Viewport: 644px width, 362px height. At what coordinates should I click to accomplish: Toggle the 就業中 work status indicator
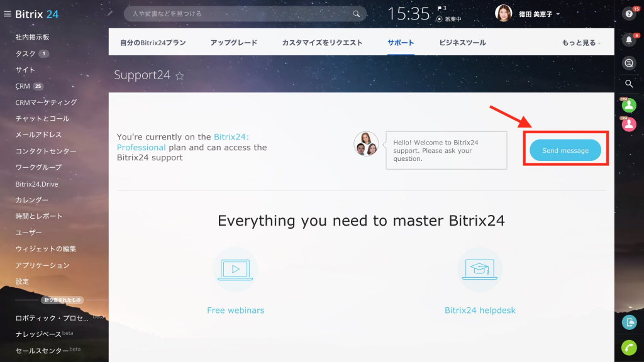(x=449, y=19)
